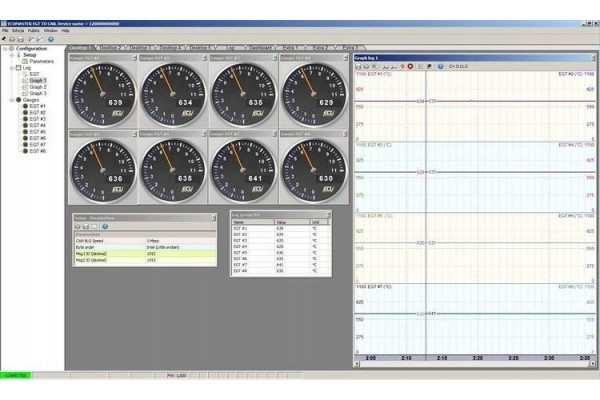
Task: Click the gauge showing 639
Action: (x=103, y=95)
